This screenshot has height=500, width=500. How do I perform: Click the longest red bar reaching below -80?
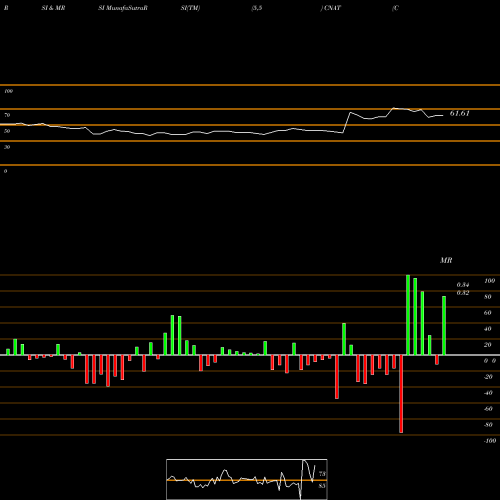click(401, 394)
